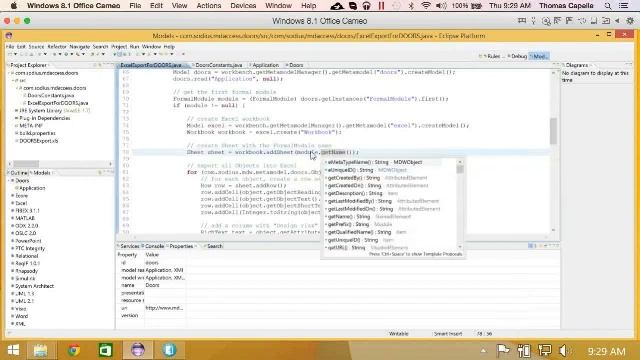
Task: Expand the Excel model node
Action: click(13, 203)
